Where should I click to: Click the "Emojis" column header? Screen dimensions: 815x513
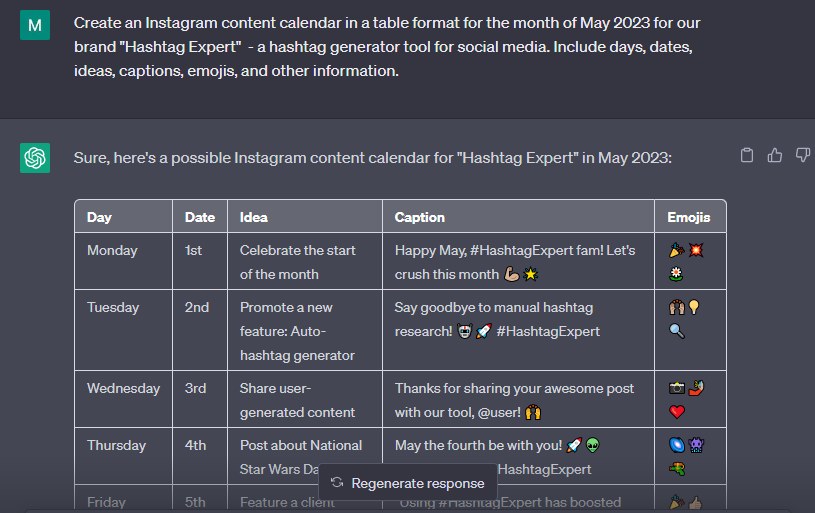689,217
